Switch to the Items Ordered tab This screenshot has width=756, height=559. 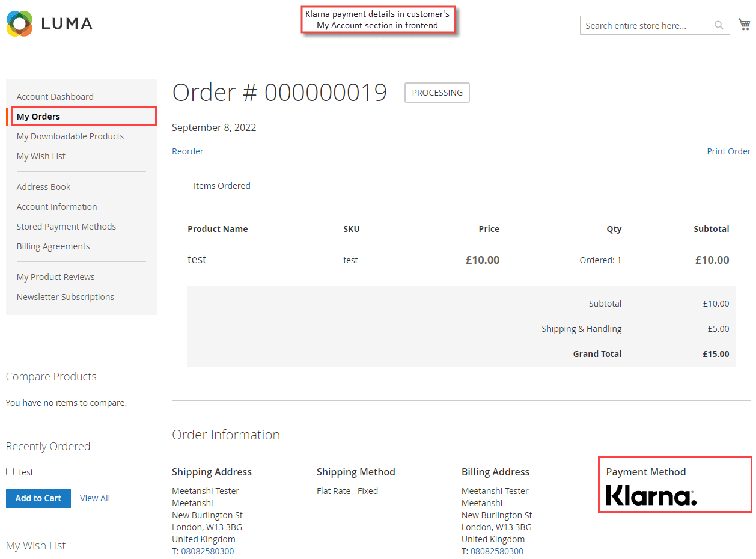(222, 185)
